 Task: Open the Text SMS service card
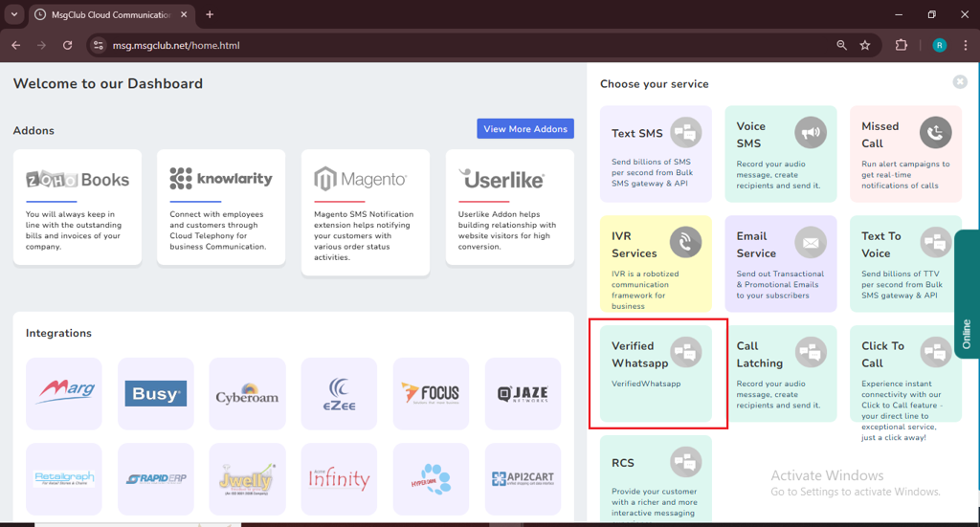point(656,154)
